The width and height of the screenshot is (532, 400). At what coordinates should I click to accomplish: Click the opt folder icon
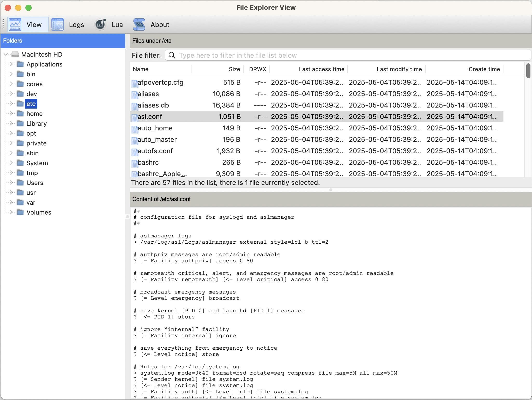click(21, 133)
